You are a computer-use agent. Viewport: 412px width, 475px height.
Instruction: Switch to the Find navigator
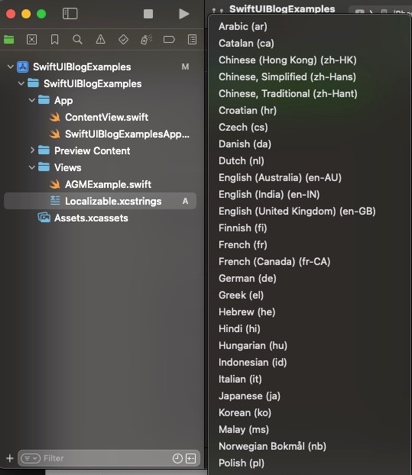[77, 40]
